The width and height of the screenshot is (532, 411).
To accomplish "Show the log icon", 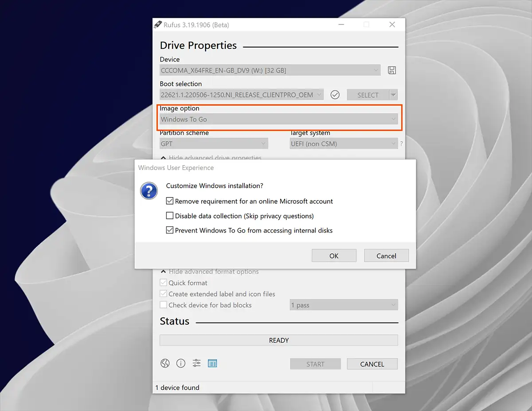I will tap(212, 364).
